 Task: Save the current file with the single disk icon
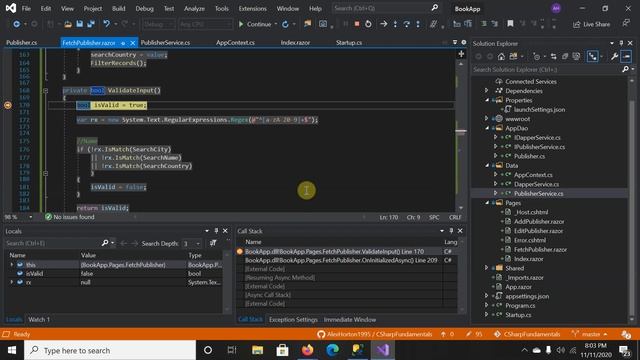pyautogui.click(x=80, y=24)
